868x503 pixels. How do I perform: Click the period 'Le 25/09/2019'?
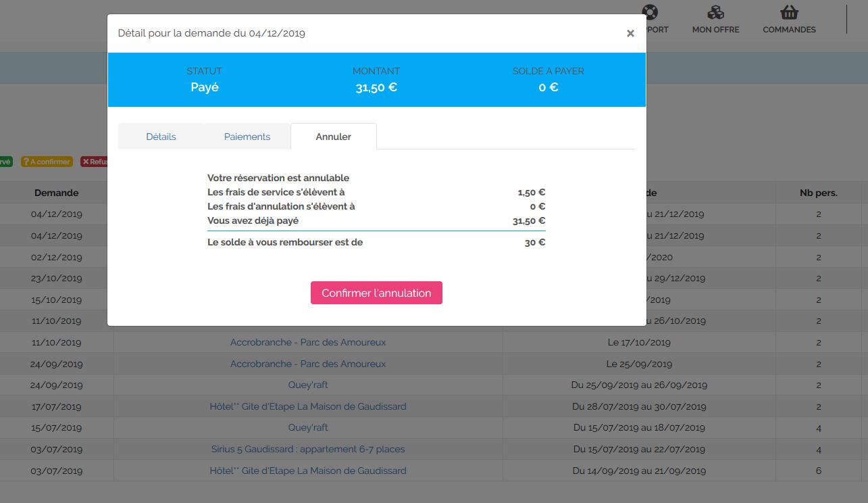pos(639,364)
